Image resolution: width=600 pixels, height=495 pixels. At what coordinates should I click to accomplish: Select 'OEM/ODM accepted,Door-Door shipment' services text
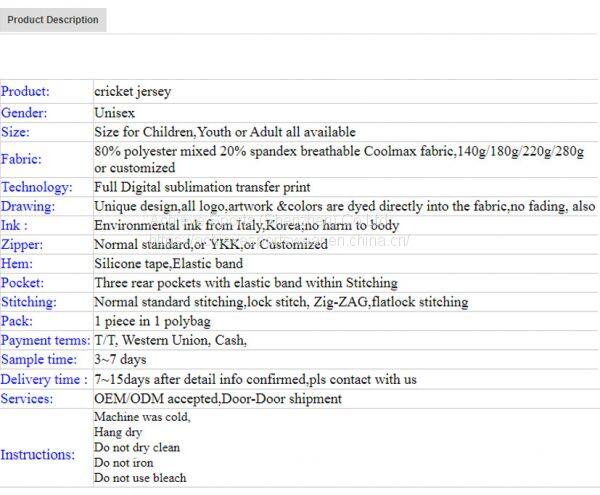[218, 398]
